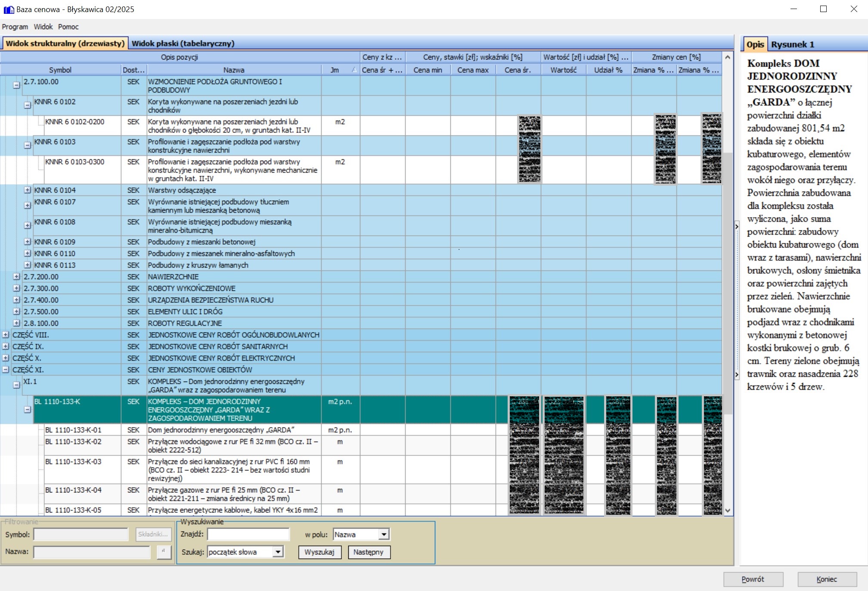
Task: Click the disabled Składniki... button
Action: (153, 534)
